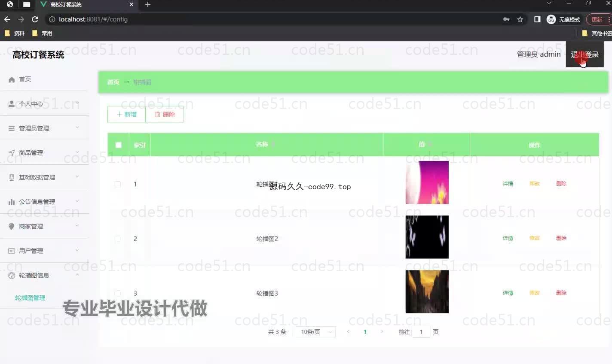The height and width of the screenshot is (364, 612).
Task: Expand the 管理员管理 menu chevron
Action: (x=77, y=127)
